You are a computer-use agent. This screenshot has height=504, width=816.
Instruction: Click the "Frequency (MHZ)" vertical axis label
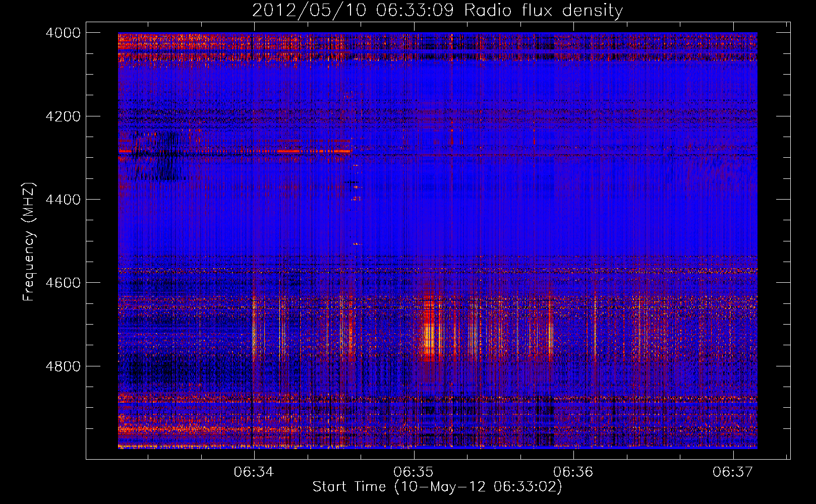(x=29, y=242)
